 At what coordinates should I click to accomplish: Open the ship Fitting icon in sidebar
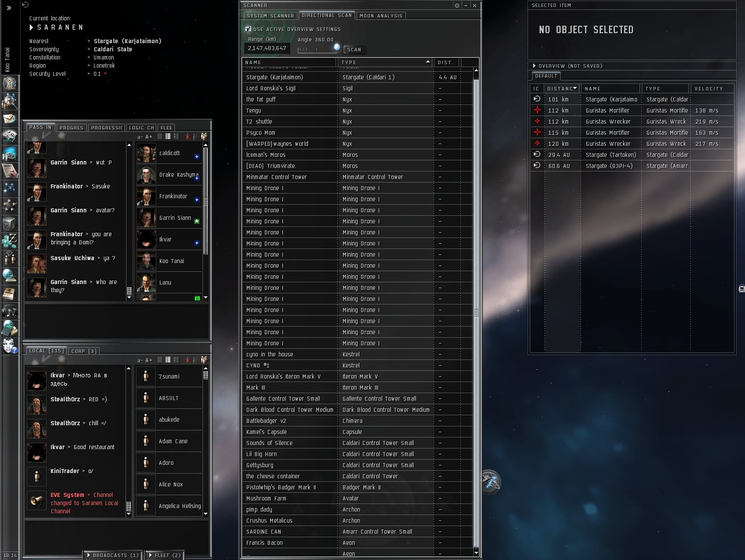pyautogui.click(x=9, y=136)
